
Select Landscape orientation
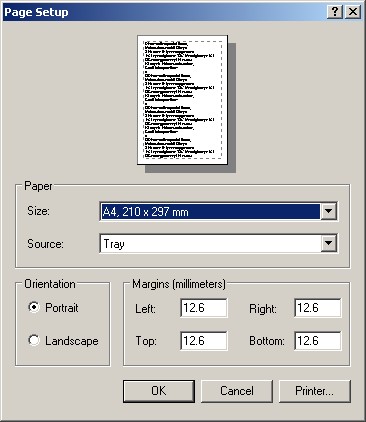tap(34, 340)
